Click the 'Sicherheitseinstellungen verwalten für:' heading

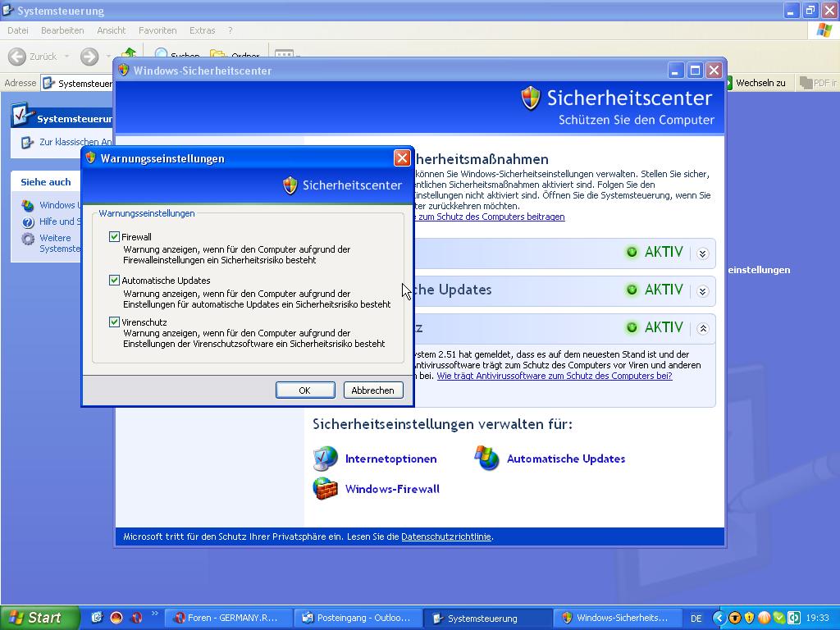pos(442,424)
